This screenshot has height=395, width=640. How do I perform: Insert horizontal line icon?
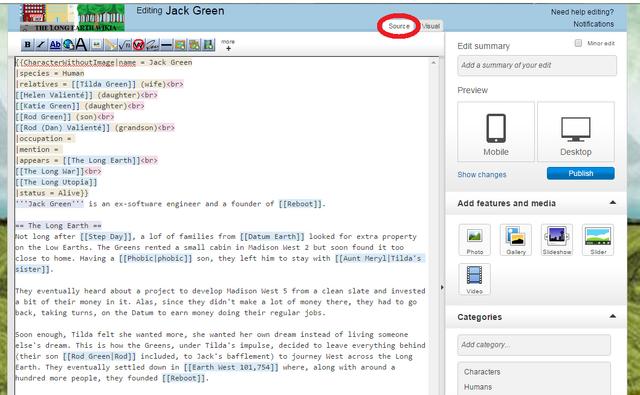tap(166, 44)
